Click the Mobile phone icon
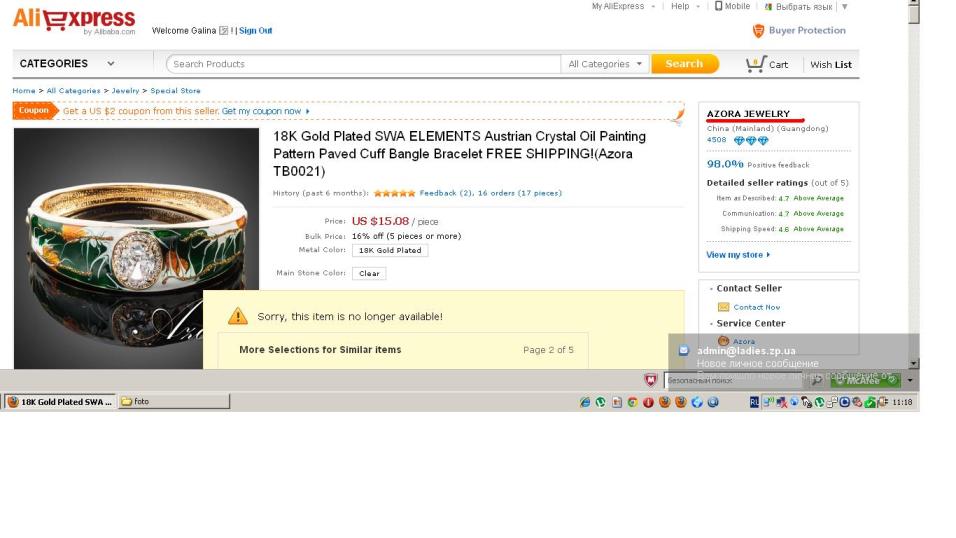956x538 pixels. point(718,6)
